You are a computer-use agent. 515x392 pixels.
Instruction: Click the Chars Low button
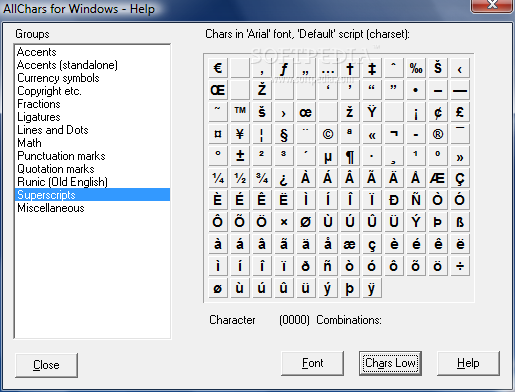click(390, 363)
